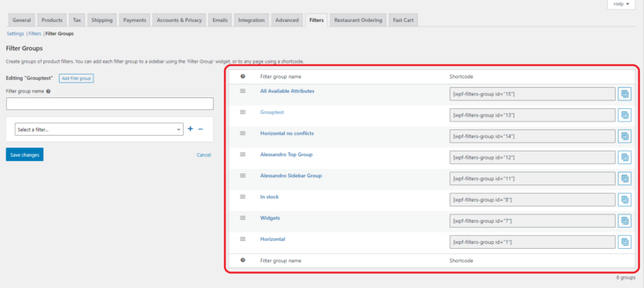Open the Integration tab
Image resolution: width=644 pixels, height=288 pixels.
coord(251,20)
